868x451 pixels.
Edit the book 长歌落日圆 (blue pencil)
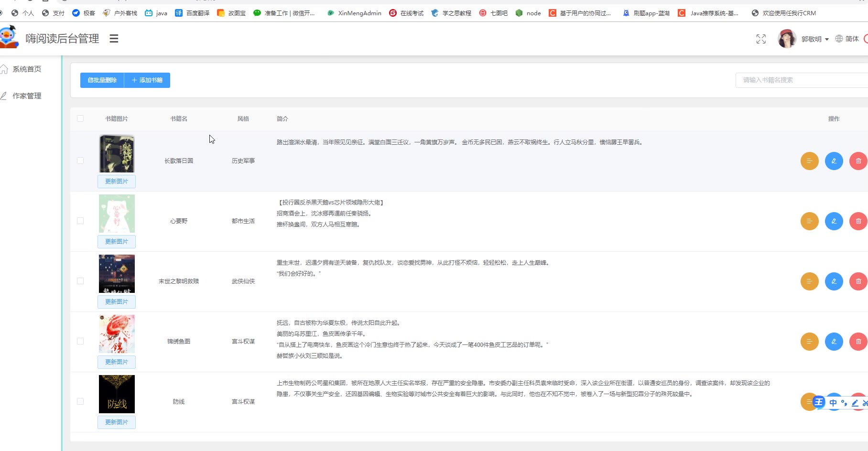coord(834,161)
